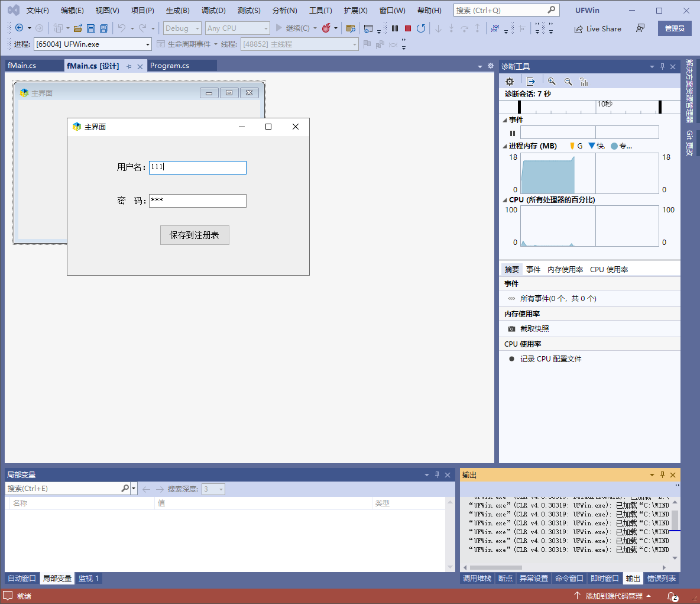Image resolution: width=700 pixels, height=604 pixels.
Task: Pin the Diagnostic Tools panel
Action: coord(663,66)
